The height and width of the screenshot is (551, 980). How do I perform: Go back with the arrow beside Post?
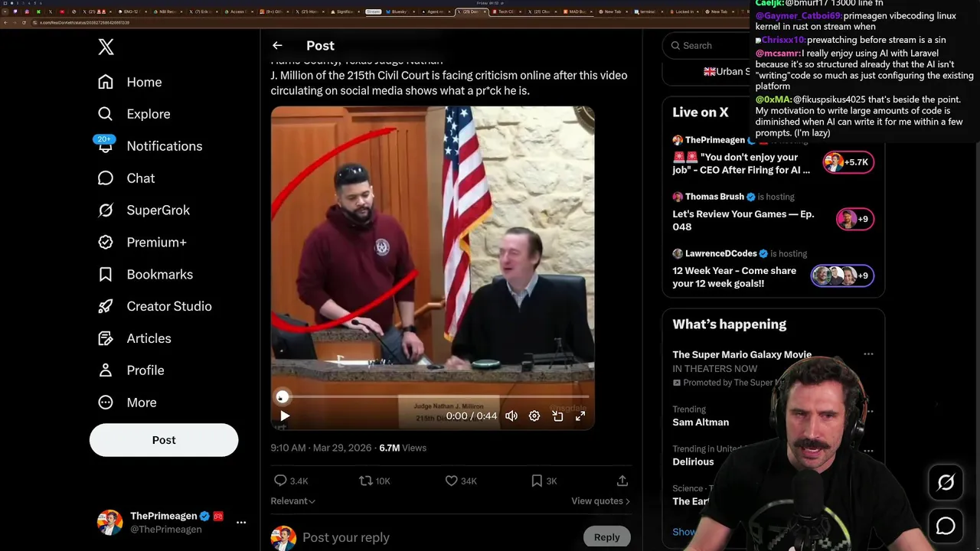click(277, 46)
